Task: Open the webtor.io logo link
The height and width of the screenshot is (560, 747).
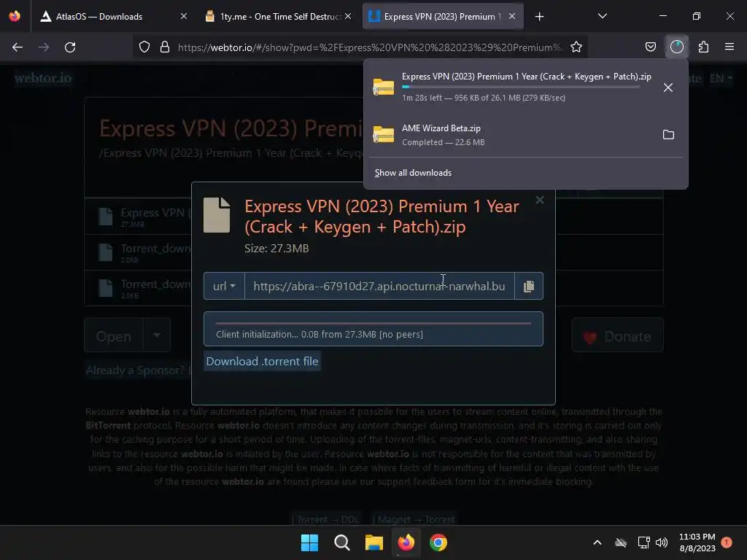Action: 43,78
